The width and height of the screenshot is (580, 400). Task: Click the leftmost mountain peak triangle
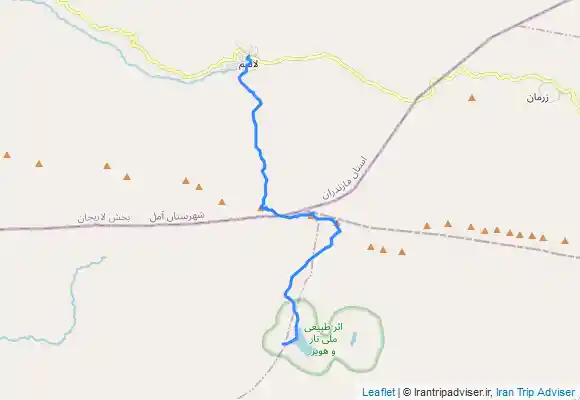point(7,155)
